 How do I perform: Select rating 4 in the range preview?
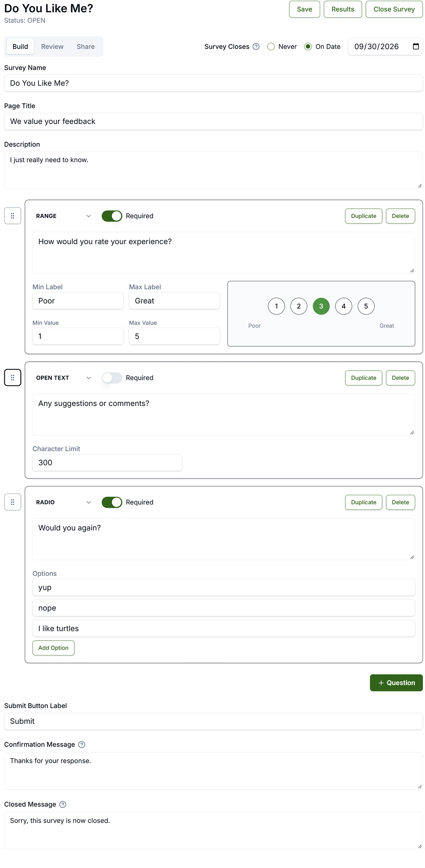click(344, 306)
